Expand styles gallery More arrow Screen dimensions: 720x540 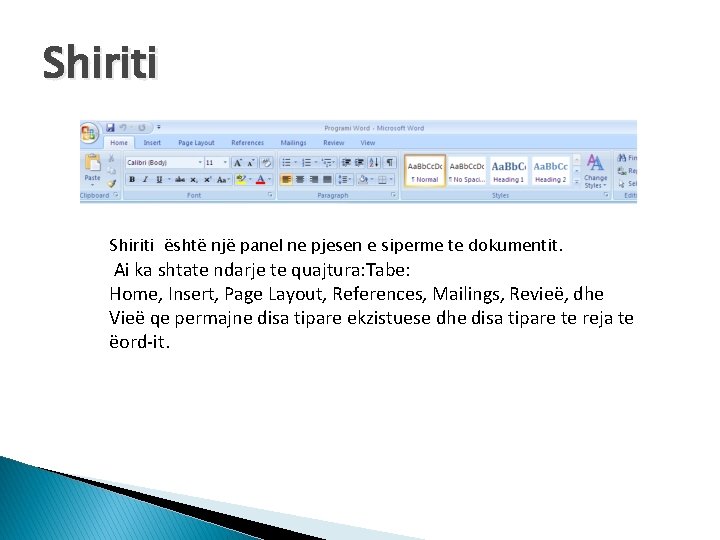pyautogui.click(x=577, y=182)
